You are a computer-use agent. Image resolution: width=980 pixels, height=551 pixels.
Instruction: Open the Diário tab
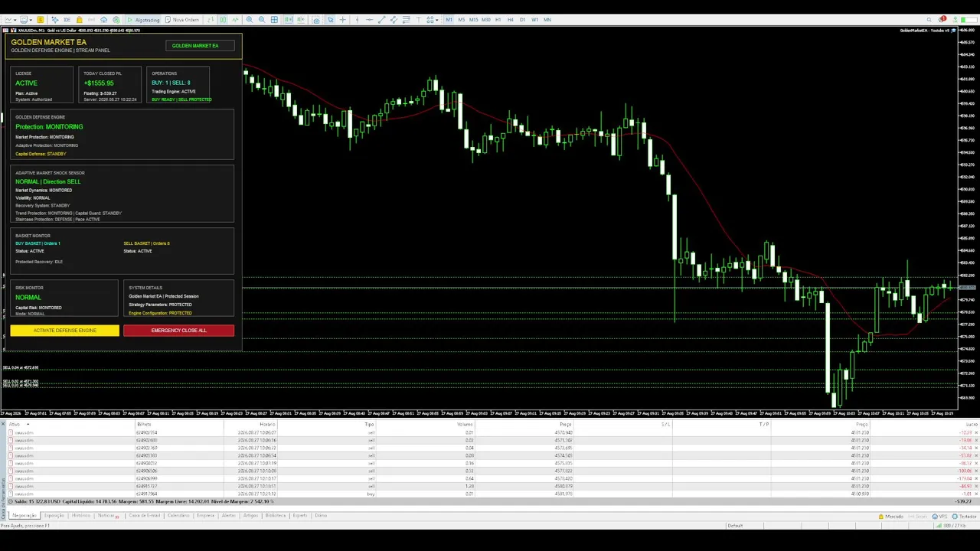(x=321, y=516)
